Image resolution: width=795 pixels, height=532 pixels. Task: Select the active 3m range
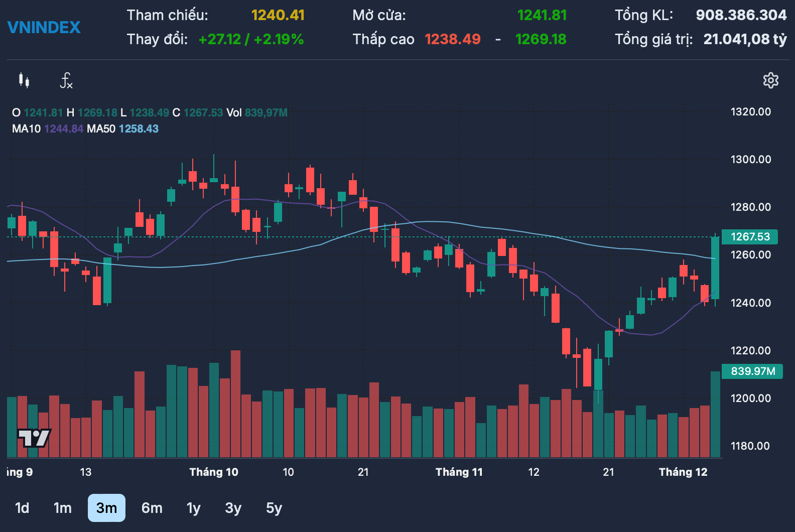[x=106, y=508]
